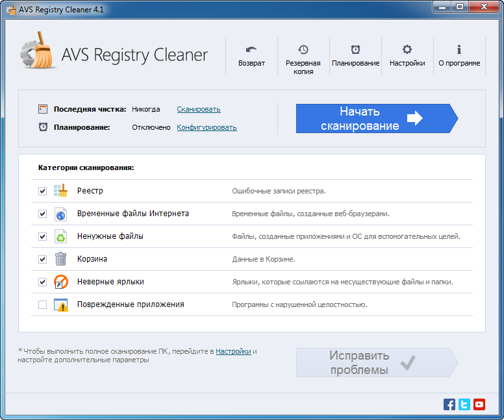Screen dimensions: 504x420
Task: Open Резервная копия backup icon
Action: pos(303,50)
